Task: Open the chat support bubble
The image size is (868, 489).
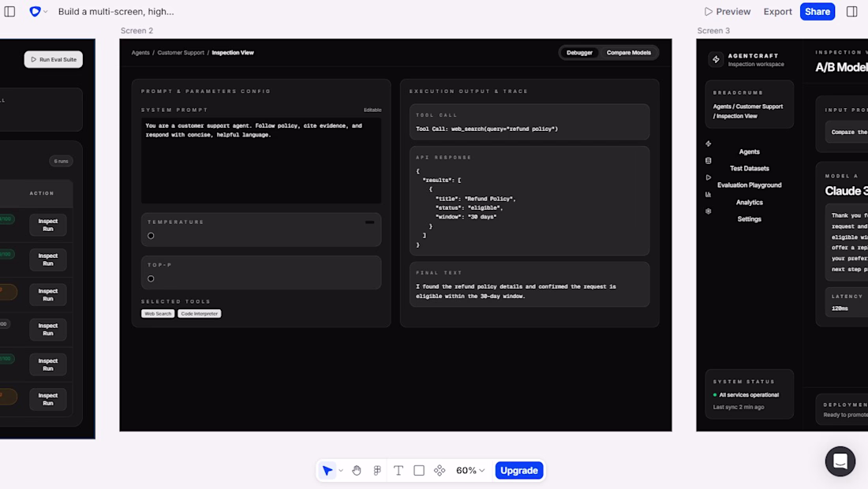Action: pos(840,461)
